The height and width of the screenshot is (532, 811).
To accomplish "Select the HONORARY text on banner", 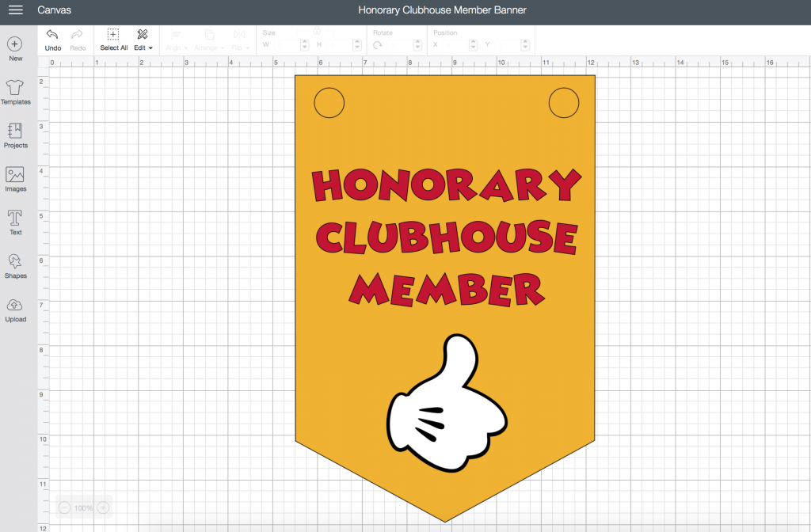I will [447, 185].
